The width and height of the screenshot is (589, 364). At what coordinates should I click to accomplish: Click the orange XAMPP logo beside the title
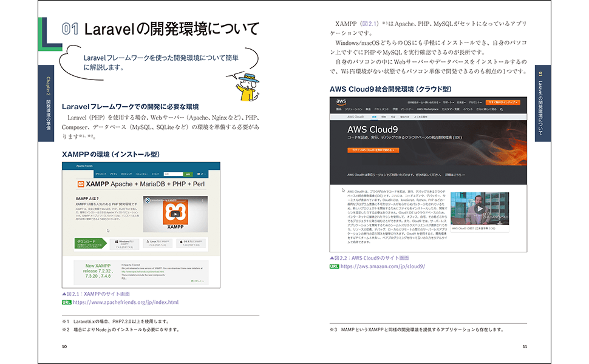[80, 184]
